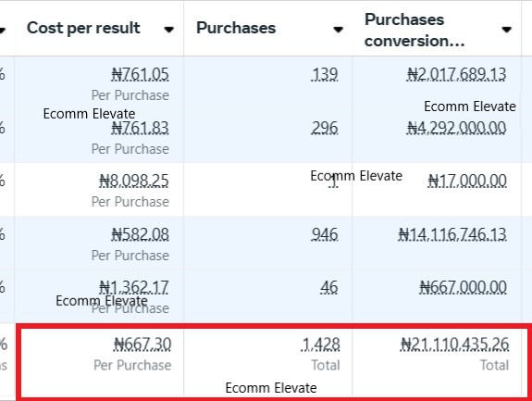Screen dimensions: 532x401
Task: Click the ₦761.05 cost per result value
Action: (x=140, y=74)
